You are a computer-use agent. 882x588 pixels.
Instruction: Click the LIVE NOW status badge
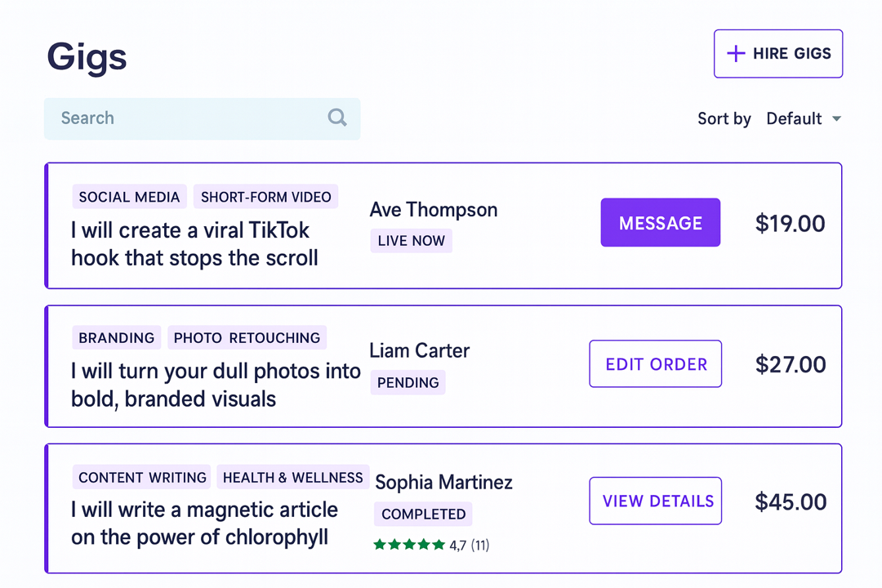click(411, 240)
